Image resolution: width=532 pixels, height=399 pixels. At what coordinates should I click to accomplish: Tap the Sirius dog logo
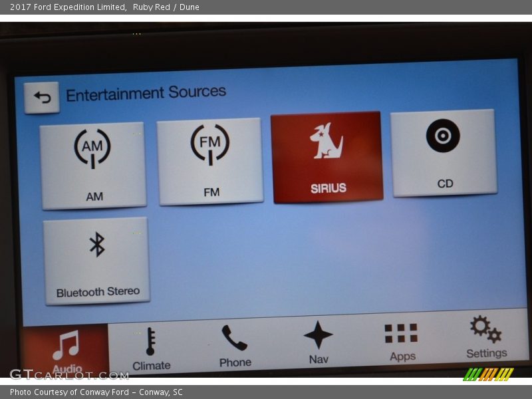click(x=327, y=141)
